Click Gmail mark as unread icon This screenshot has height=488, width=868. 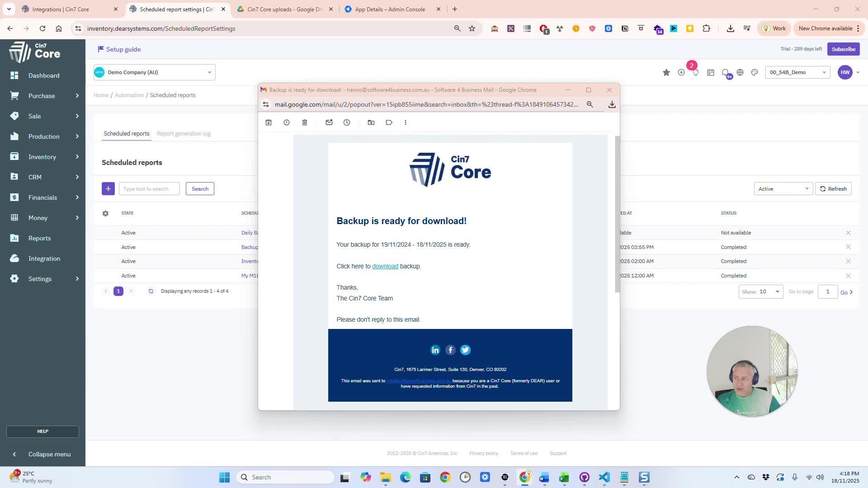pos(329,122)
